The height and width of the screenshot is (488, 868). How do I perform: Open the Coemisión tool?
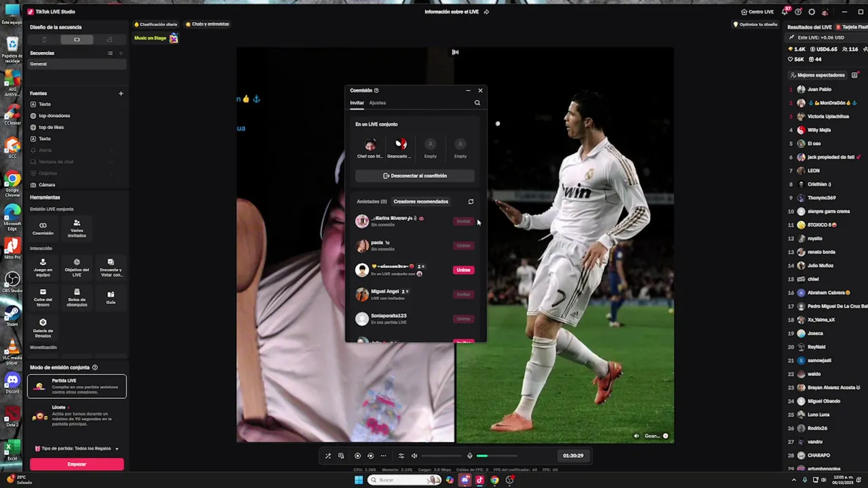[43, 228]
